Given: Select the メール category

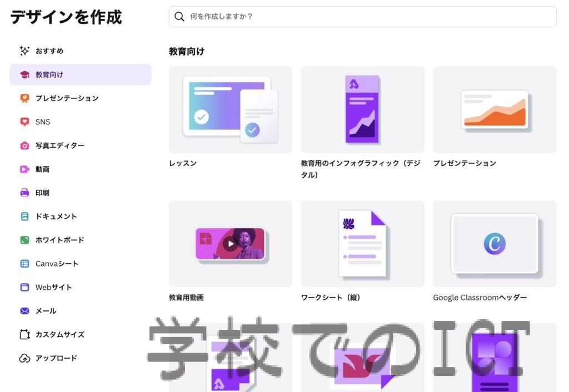Looking at the screenshot, I should pos(46,311).
